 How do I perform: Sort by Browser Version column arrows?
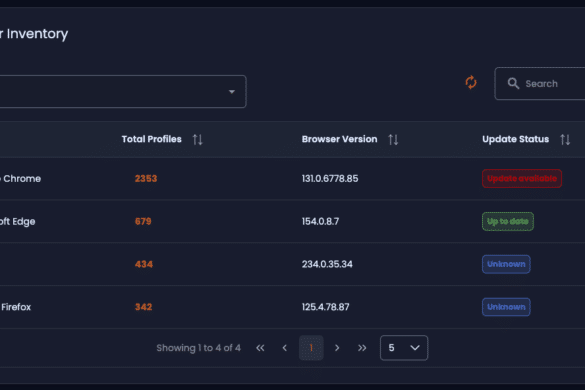[x=393, y=140]
